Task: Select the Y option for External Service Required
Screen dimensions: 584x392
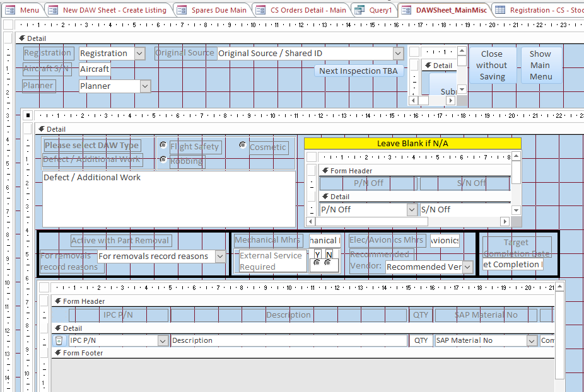Action: coord(317,262)
